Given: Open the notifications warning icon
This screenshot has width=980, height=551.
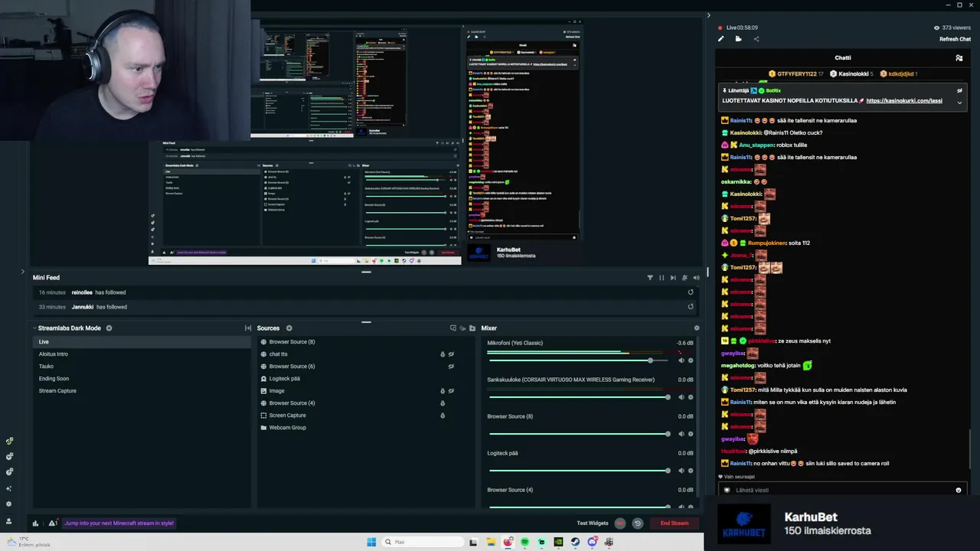Looking at the screenshot, I should 52,523.
